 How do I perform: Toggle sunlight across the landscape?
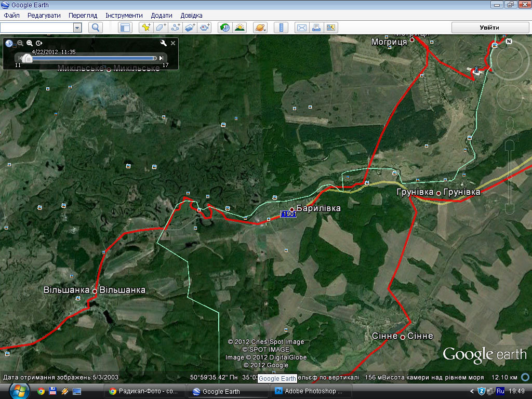pos(240,28)
